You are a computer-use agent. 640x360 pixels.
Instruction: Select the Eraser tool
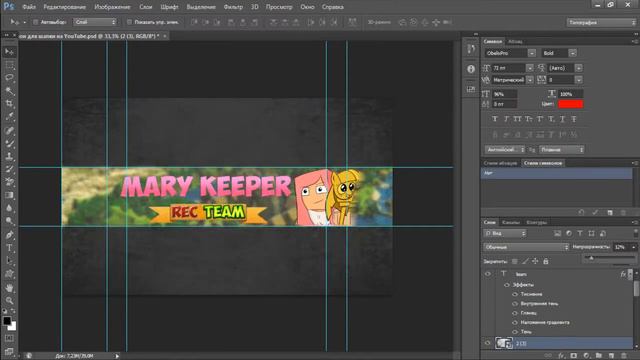(9, 182)
